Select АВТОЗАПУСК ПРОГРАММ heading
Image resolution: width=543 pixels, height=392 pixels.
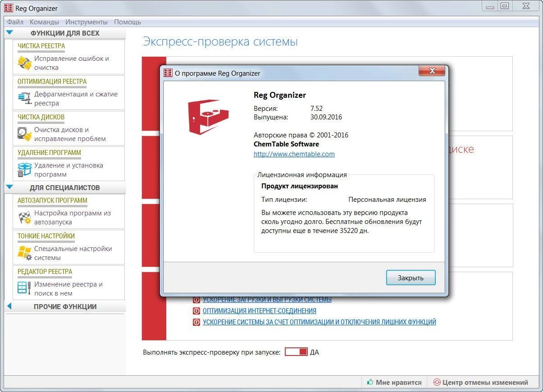click(x=52, y=201)
